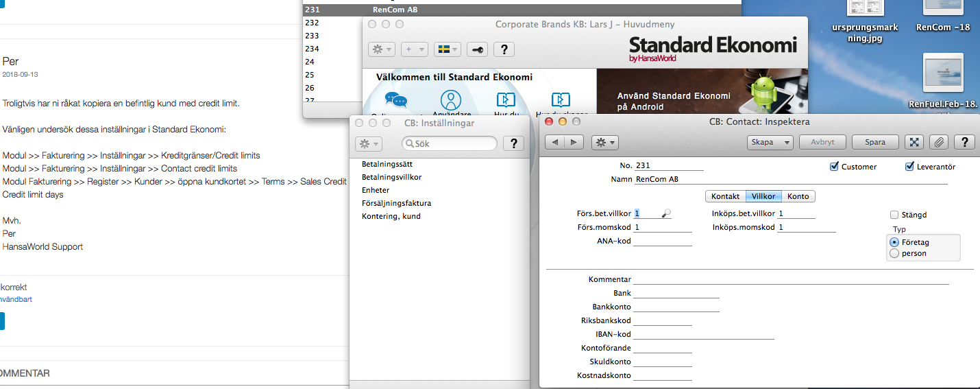Open help in the Inställningar window
The image size is (980, 389).
tap(513, 143)
